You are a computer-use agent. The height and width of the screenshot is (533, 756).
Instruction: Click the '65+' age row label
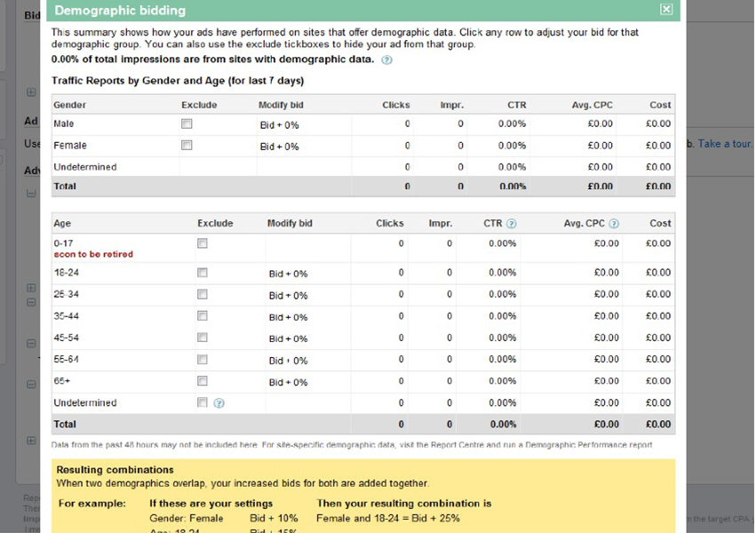tap(62, 381)
